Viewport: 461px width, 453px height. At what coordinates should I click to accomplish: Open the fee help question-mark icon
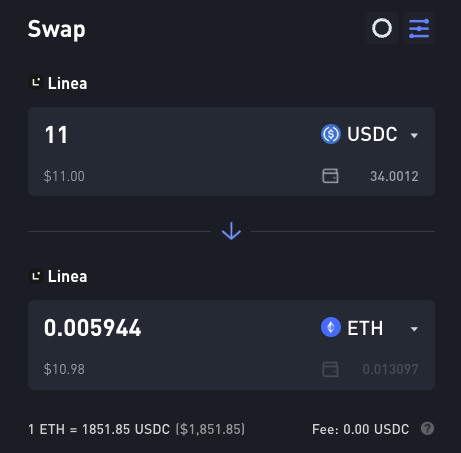[427, 429]
